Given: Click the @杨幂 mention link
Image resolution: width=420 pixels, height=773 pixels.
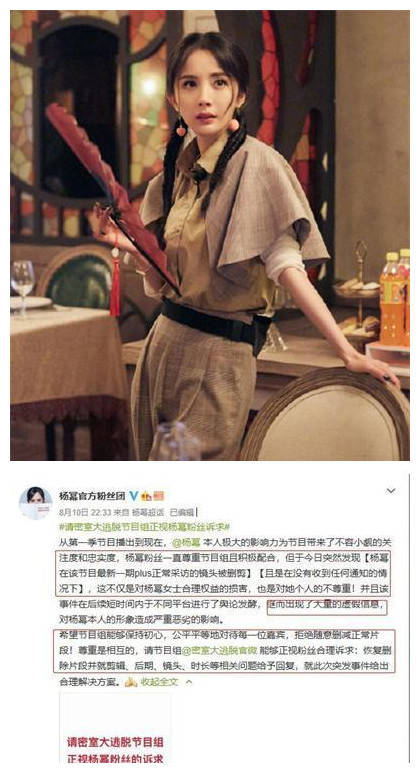Looking at the screenshot, I should coord(185,543).
